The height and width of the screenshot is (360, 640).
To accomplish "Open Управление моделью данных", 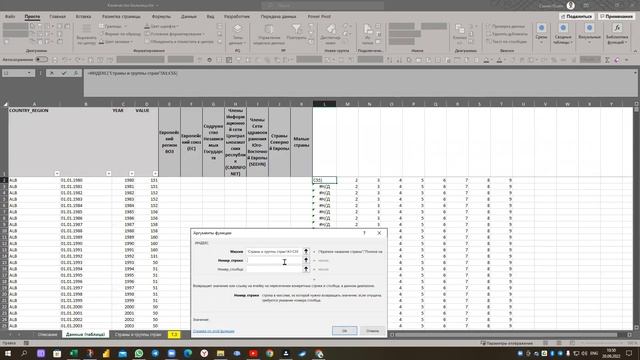I will click(269, 34).
